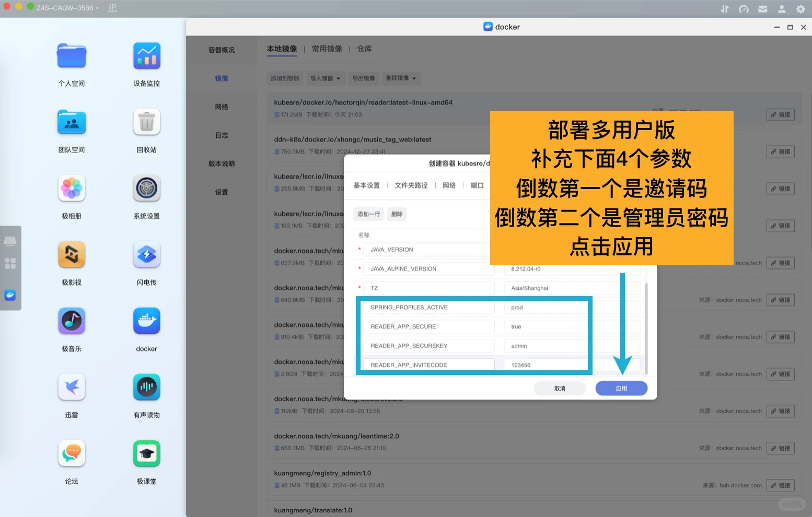Open the 网络 tab in create-container dialog

(x=449, y=185)
